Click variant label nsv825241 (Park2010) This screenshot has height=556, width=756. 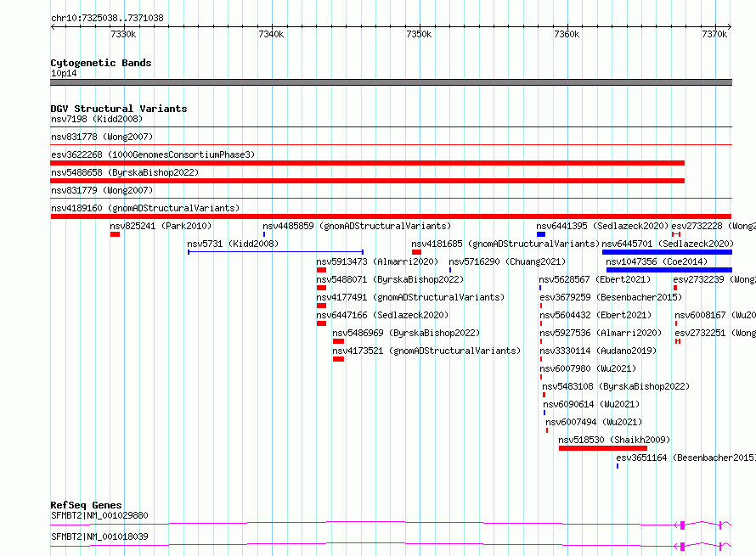click(161, 226)
